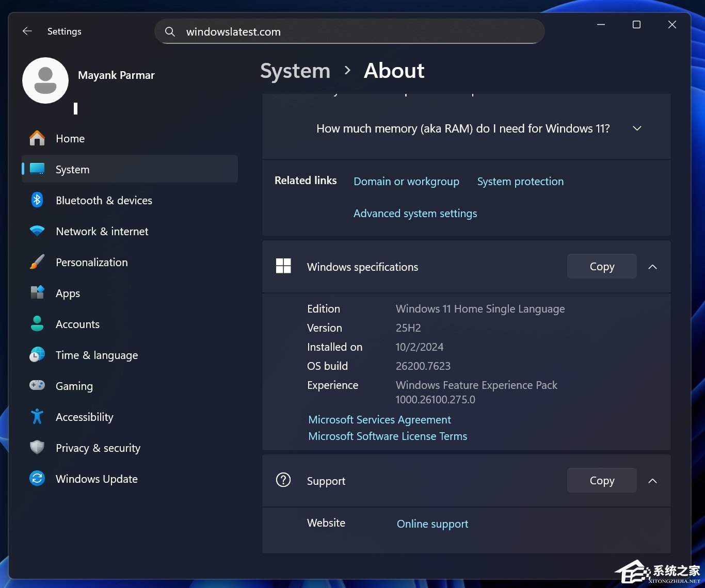
Task: Click the System monitor icon
Action: (x=37, y=169)
